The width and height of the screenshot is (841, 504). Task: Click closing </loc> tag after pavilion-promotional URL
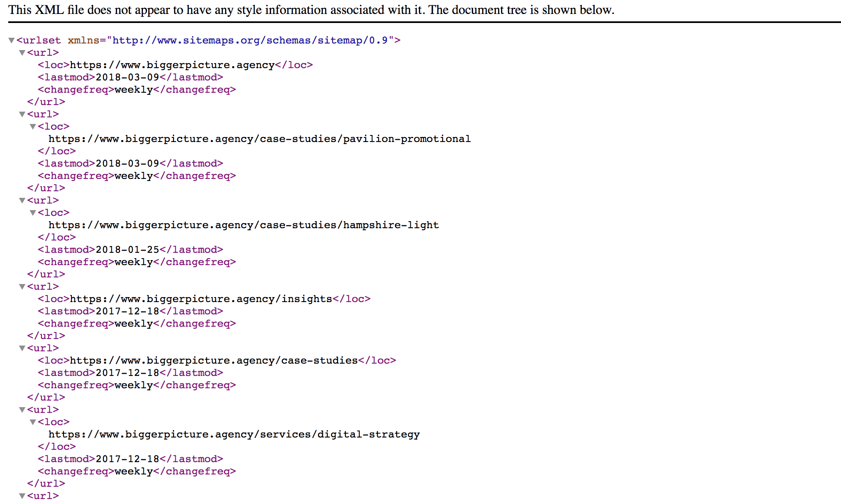pyautogui.click(x=57, y=151)
